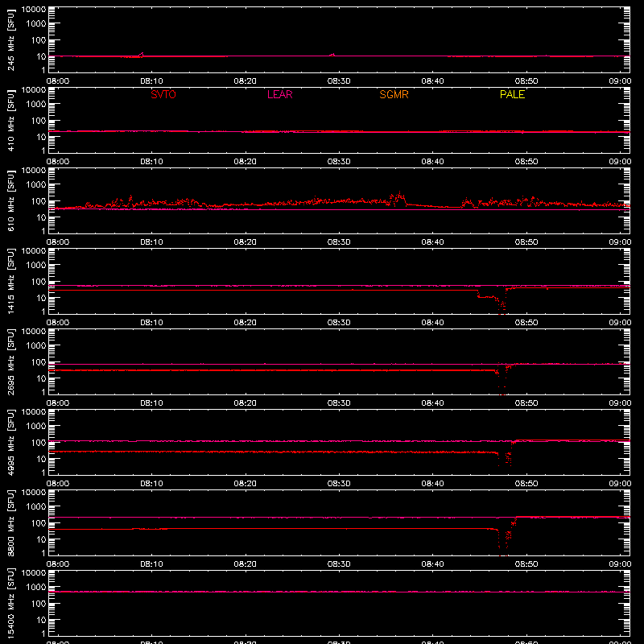
Task: Click the 100 y-tick of 410 MHz panel
Action: 39,121
